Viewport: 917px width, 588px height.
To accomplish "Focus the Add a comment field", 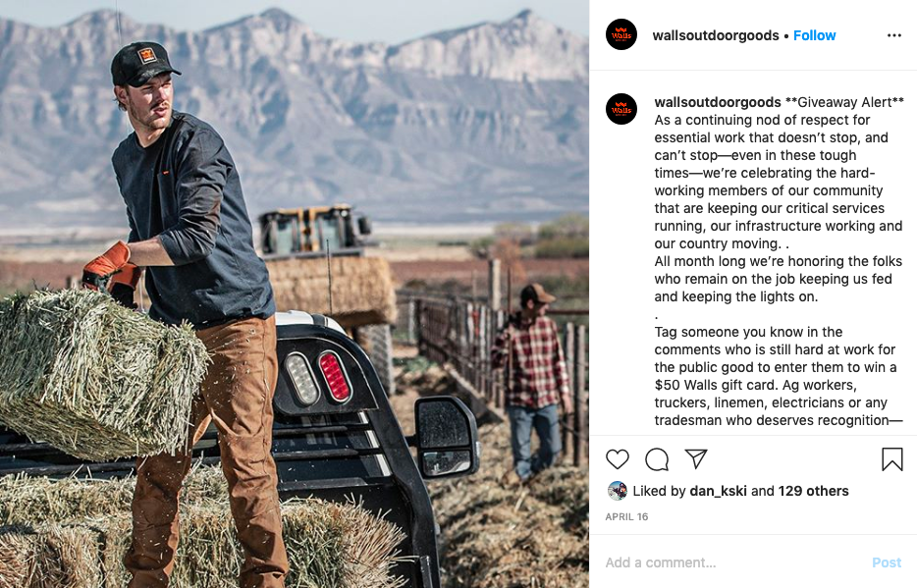I will [x=731, y=562].
